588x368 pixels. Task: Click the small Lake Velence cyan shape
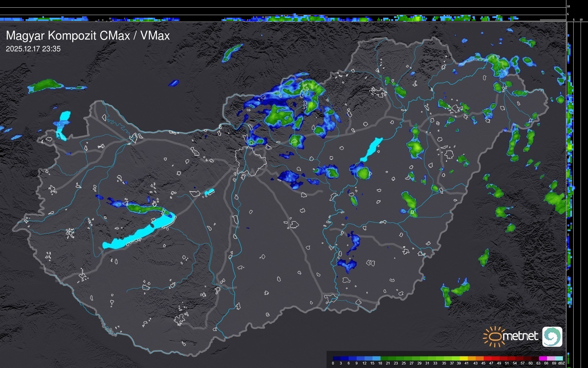[x=209, y=192]
